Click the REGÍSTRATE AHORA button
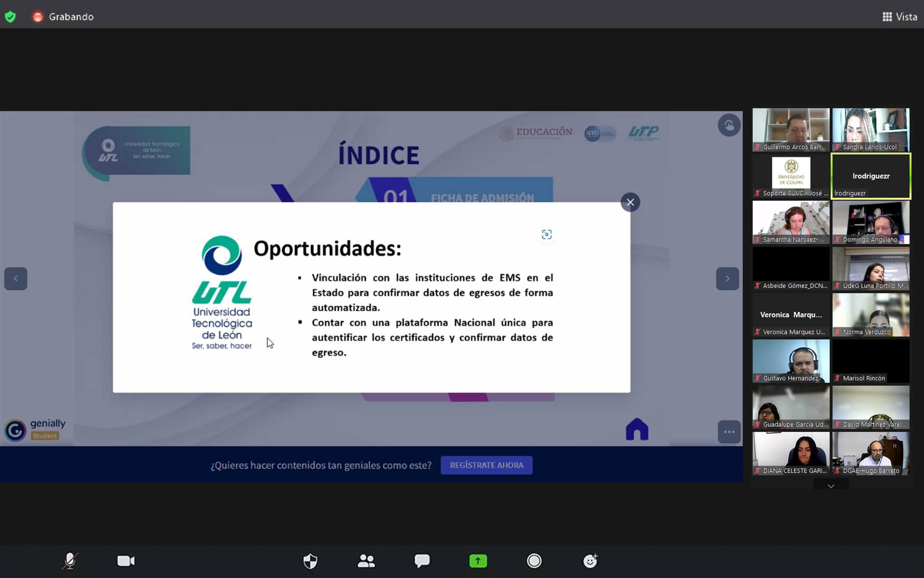This screenshot has height=578, width=924. (486, 465)
